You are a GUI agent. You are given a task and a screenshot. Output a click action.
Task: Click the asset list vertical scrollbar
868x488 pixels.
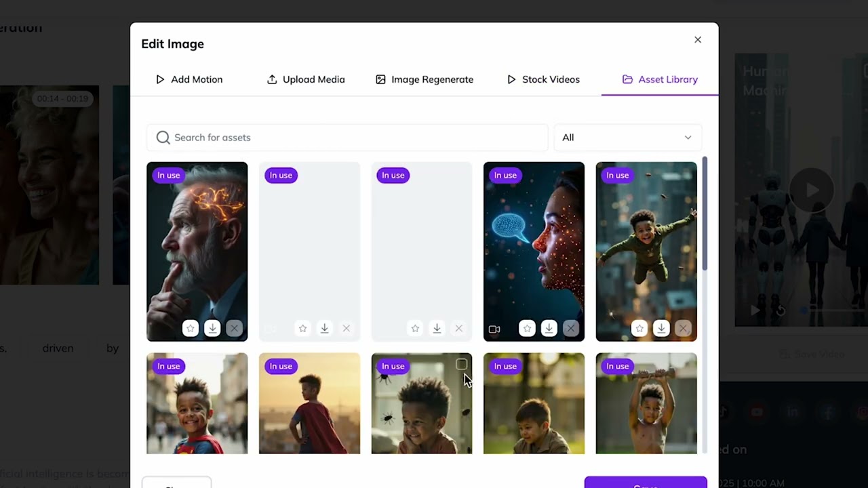[705, 213]
